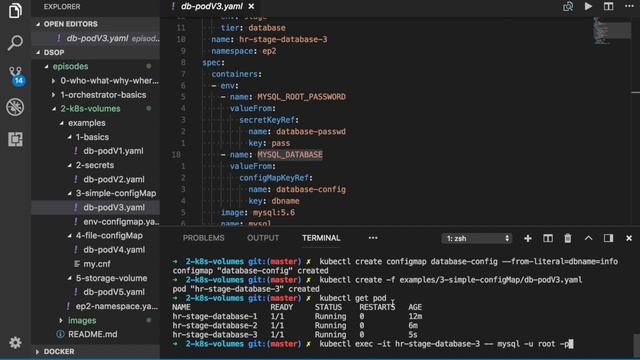Viewport: 640px width, 360px height.
Task: Split the terminal pane
Action: click(548, 238)
